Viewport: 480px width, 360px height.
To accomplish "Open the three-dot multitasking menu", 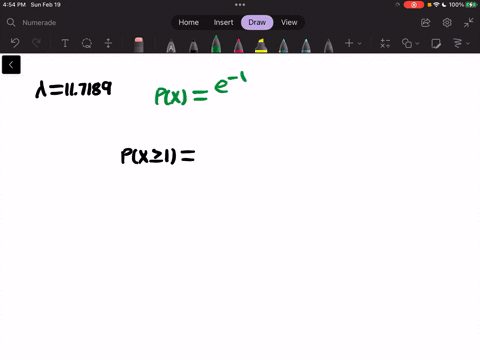I will (x=240, y=5).
